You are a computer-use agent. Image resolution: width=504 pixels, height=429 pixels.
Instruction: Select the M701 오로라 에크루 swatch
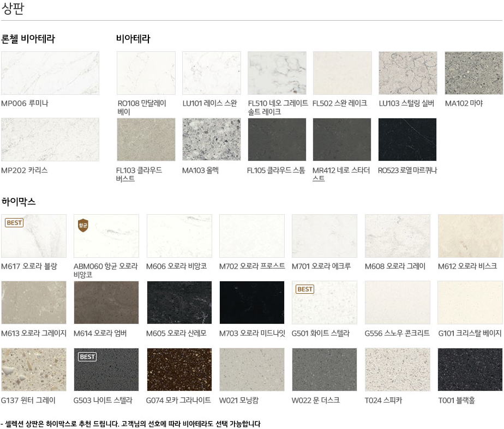[x=325, y=236]
